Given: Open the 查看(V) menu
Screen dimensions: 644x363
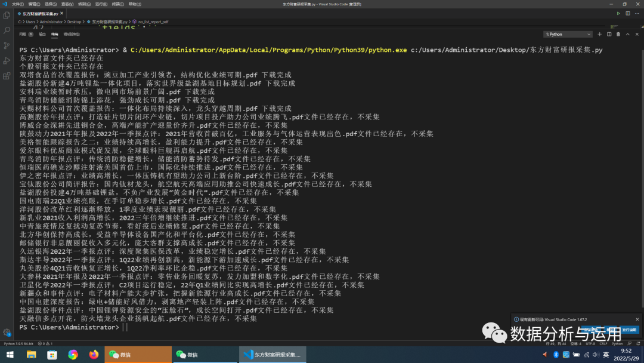Looking at the screenshot, I should 67,4.
